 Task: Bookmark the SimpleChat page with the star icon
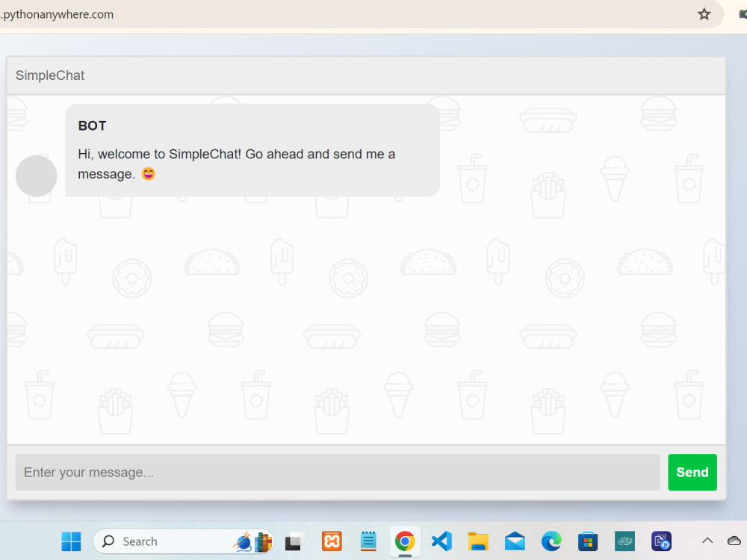pyautogui.click(x=704, y=13)
